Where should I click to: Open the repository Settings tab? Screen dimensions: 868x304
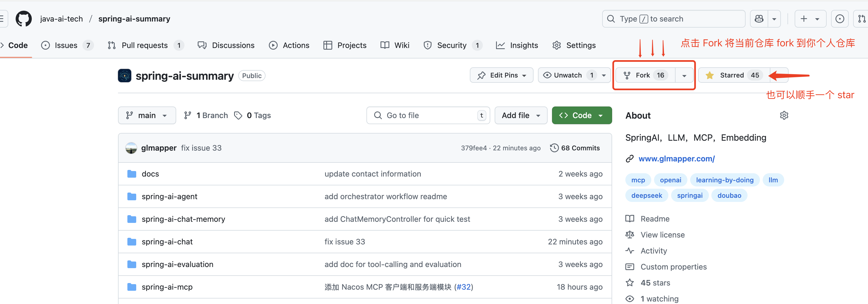click(574, 45)
